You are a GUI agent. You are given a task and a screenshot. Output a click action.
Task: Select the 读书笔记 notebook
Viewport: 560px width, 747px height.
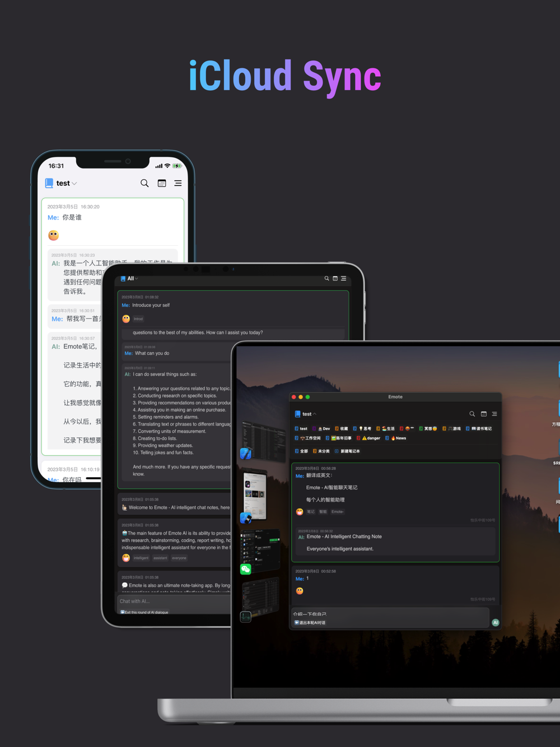pos(479,428)
